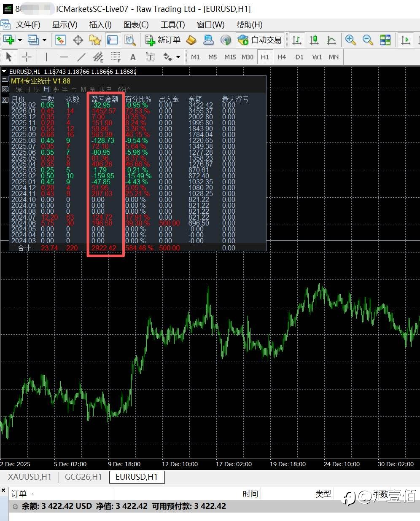Switch chart to line chart style
The image size is (420, 521).
[x=331, y=40]
